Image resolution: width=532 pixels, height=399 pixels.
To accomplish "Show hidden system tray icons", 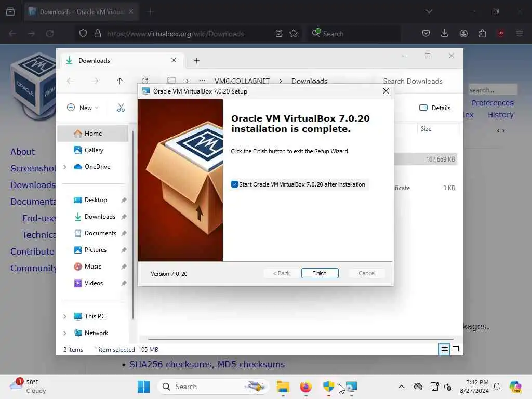I will [402, 387].
